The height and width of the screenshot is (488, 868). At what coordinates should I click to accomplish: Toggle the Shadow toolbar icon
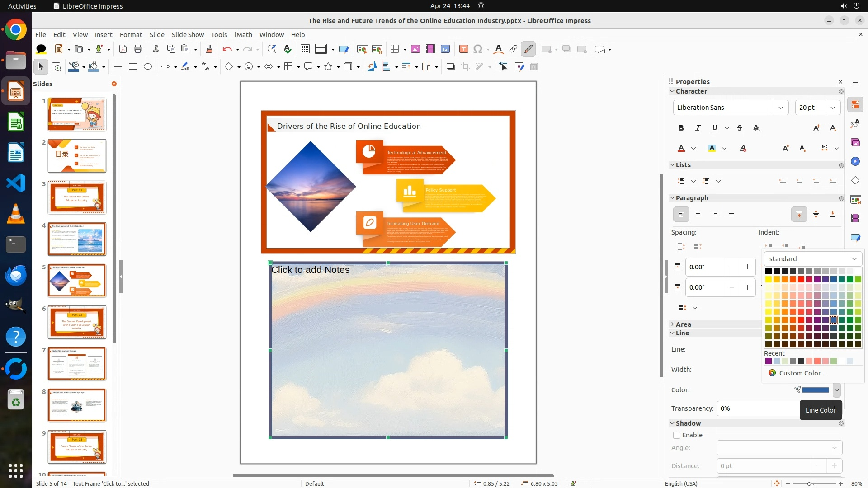[x=450, y=66]
